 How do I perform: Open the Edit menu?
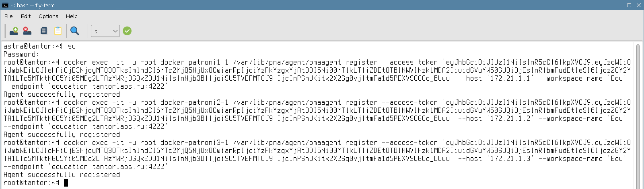point(26,16)
